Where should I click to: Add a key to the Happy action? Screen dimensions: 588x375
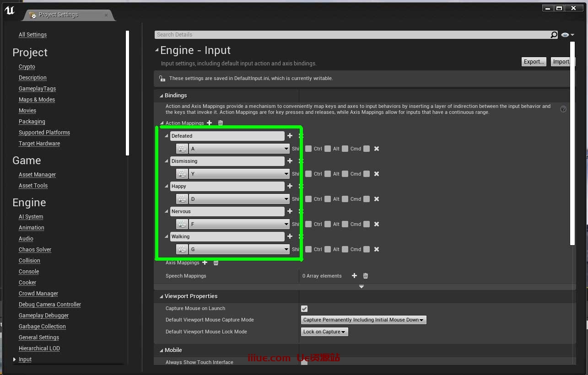(x=290, y=186)
